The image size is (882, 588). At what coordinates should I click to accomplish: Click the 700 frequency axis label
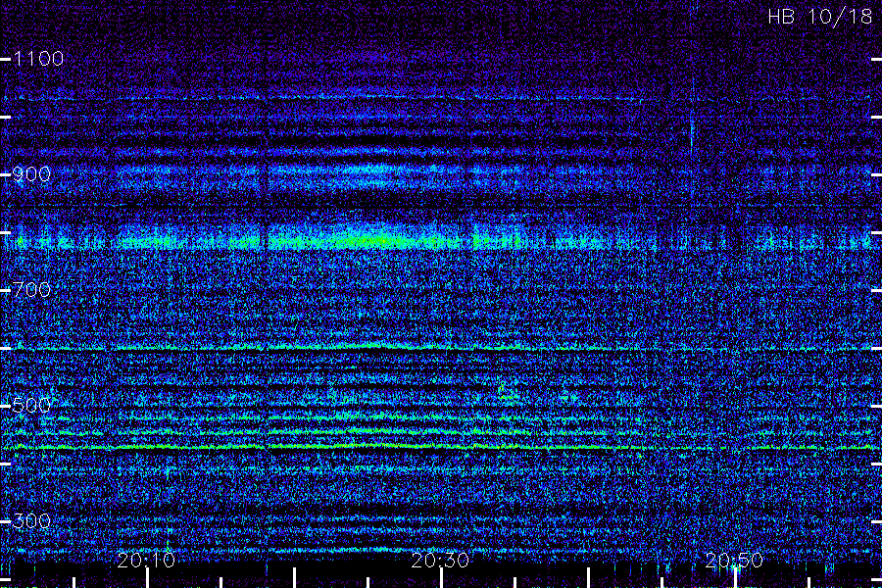pyautogui.click(x=32, y=290)
